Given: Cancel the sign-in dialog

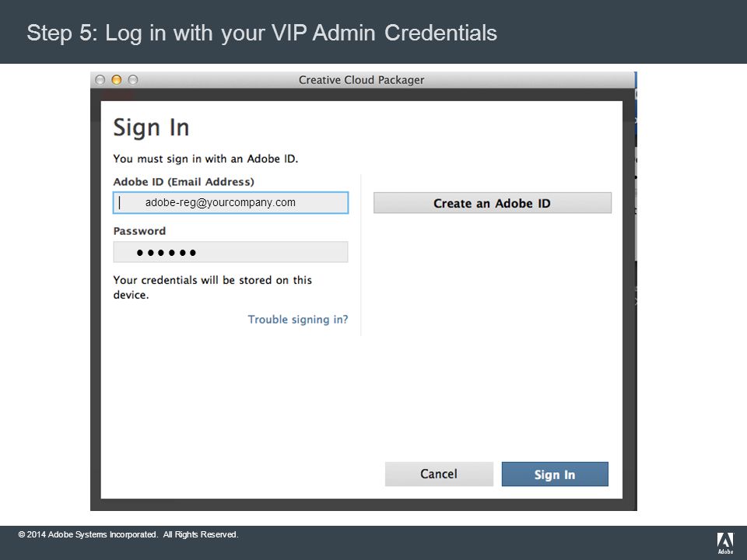Looking at the screenshot, I should tap(439, 474).
